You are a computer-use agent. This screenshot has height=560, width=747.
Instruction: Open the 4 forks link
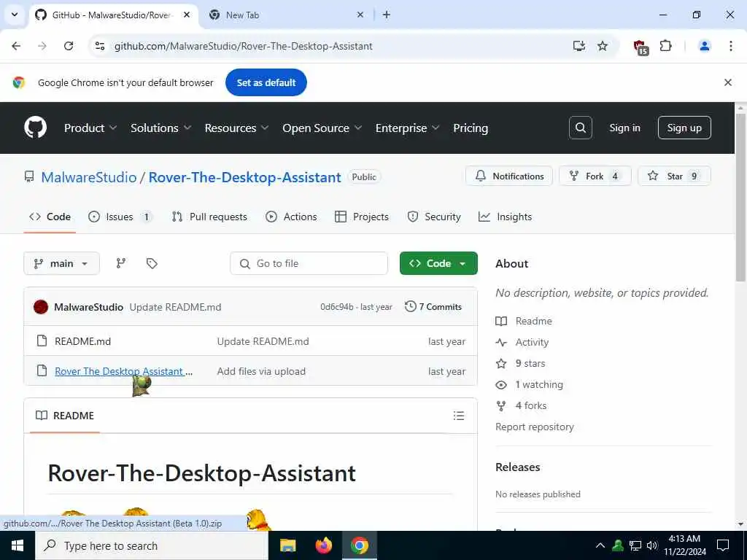[x=531, y=405]
